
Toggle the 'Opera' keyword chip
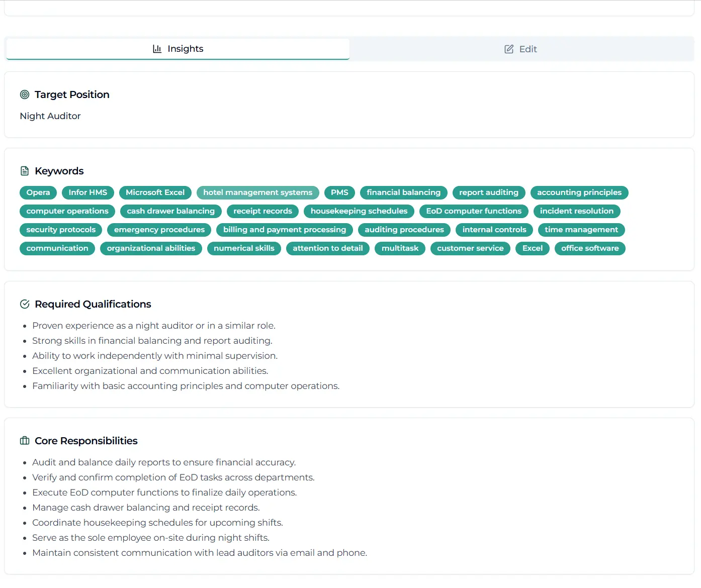38,192
